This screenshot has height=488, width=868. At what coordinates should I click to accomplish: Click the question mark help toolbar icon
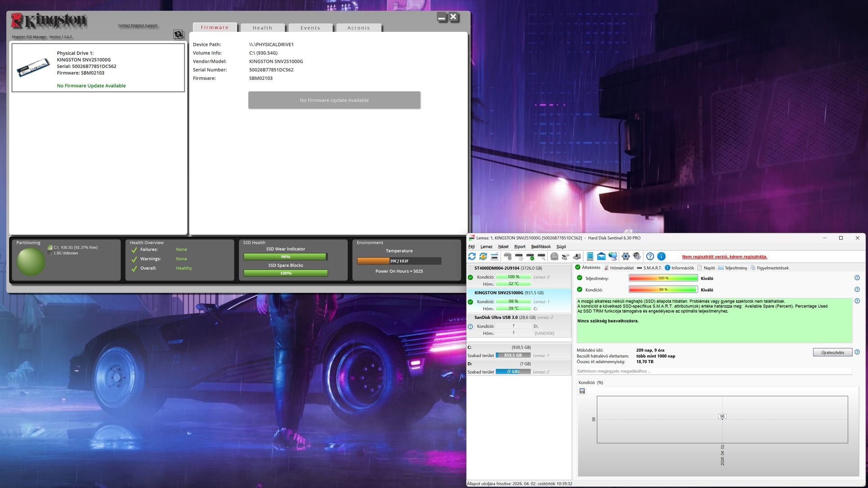point(650,256)
